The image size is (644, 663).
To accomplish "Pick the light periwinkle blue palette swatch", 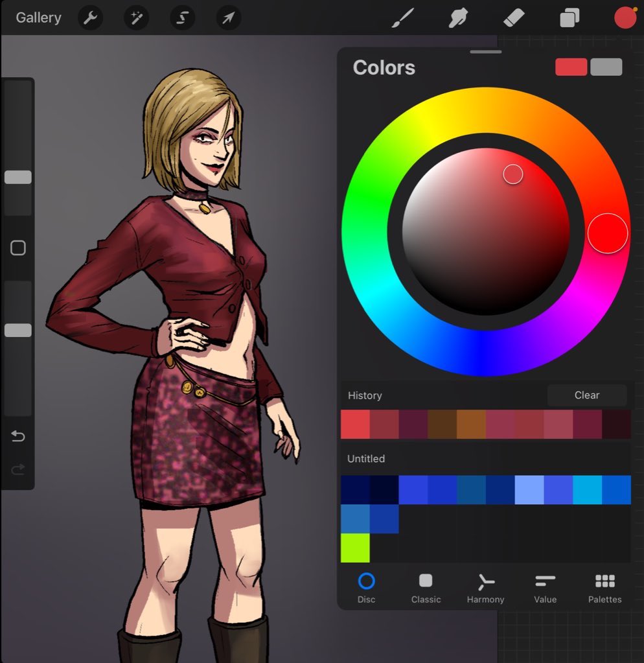I will (529, 490).
